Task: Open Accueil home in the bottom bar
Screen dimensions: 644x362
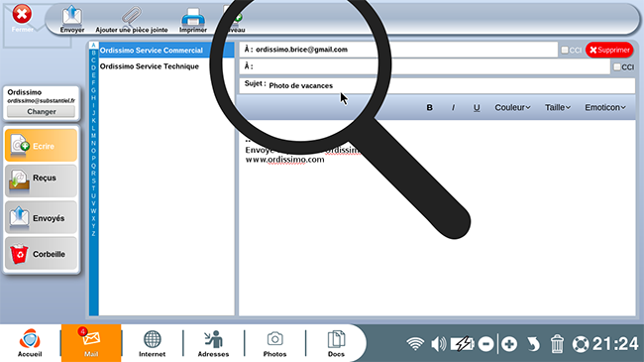Action: [30, 343]
